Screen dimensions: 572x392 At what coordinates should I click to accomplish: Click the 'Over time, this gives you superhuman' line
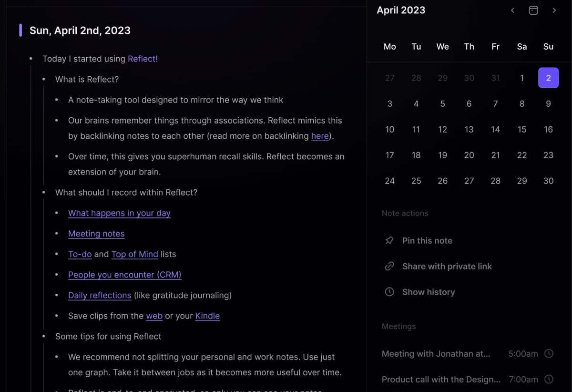click(x=206, y=164)
